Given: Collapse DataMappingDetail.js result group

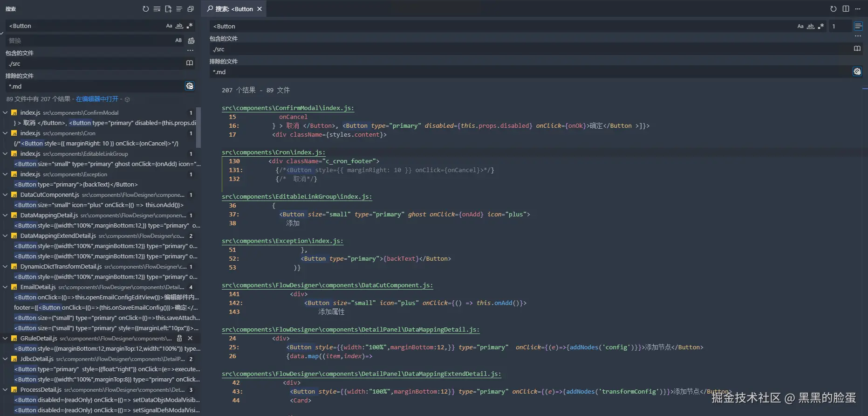Looking at the screenshot, I should [x=5, y=215].
